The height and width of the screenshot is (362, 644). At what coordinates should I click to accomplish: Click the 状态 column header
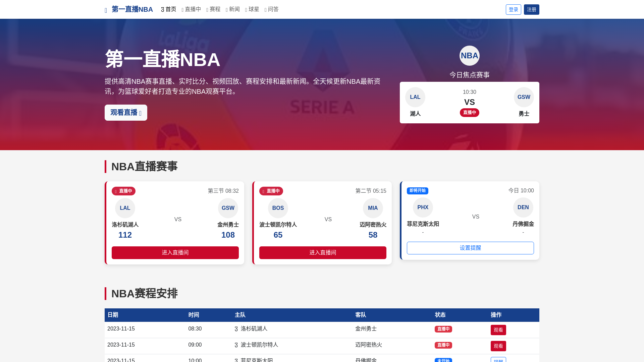(x=440, y=315)
